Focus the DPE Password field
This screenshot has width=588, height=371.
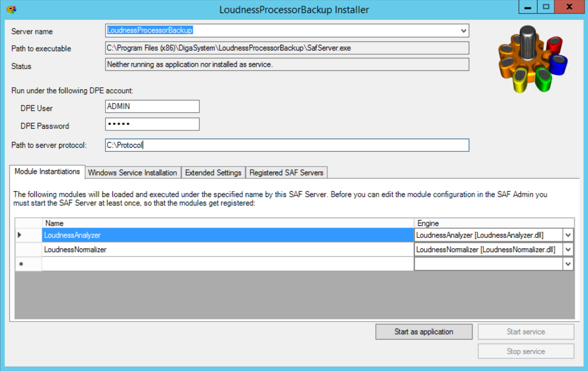coord(152,124)
